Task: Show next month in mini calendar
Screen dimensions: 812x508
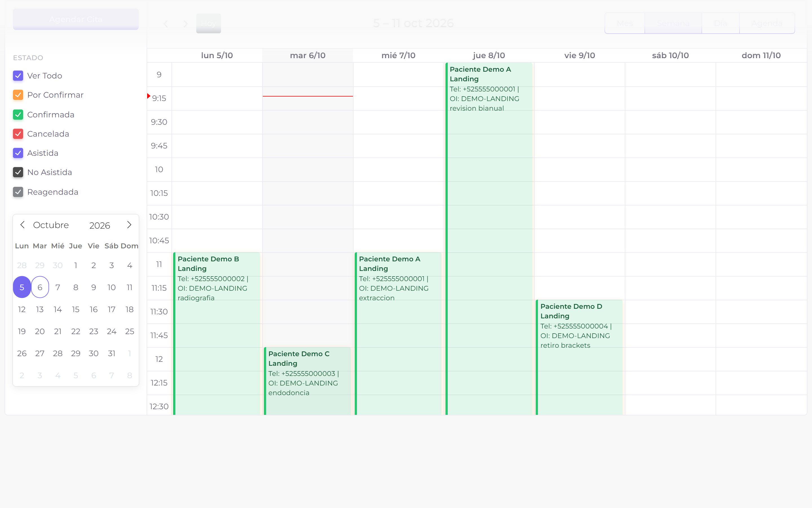Action: pos(129,225)
